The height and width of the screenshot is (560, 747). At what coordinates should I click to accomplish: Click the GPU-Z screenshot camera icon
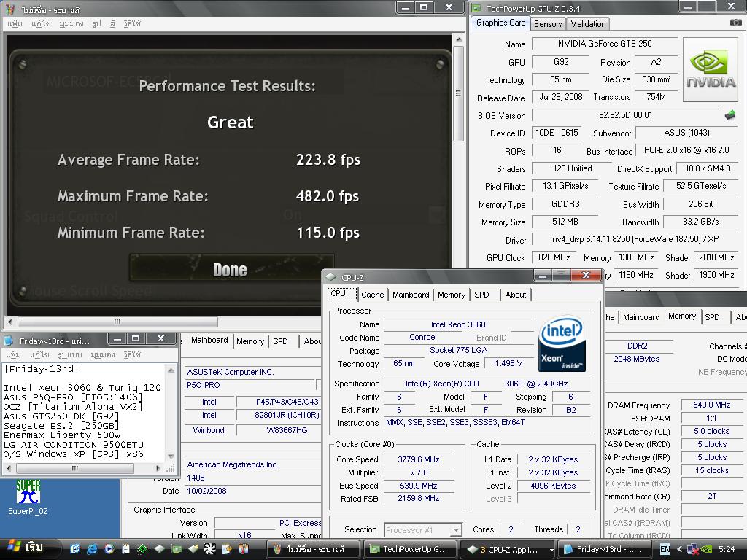tap(735, 23)
